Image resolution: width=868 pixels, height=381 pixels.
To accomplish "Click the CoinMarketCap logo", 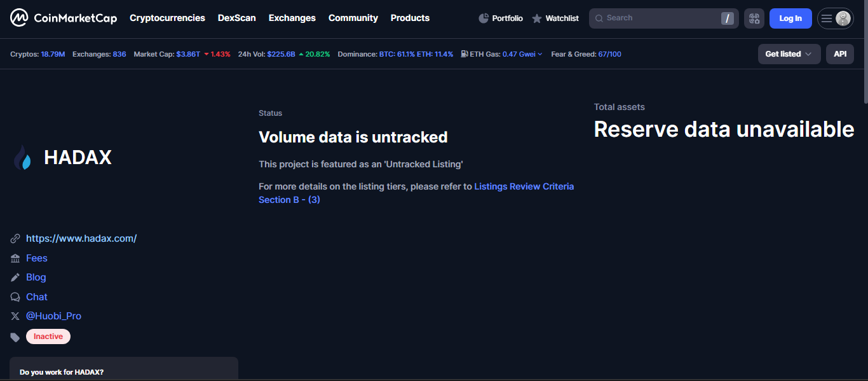I will click(64, 18).
